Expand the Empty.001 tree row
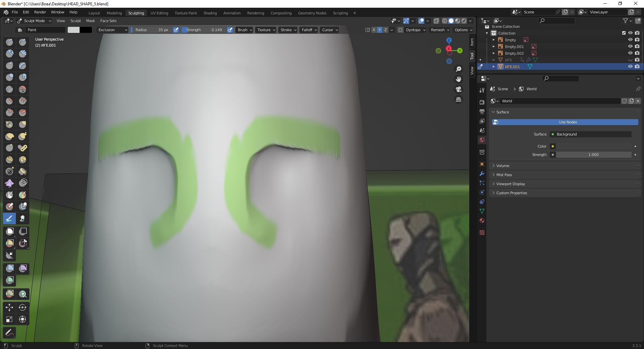The width and height of the screenshot is (644, 349). point(494,47)
